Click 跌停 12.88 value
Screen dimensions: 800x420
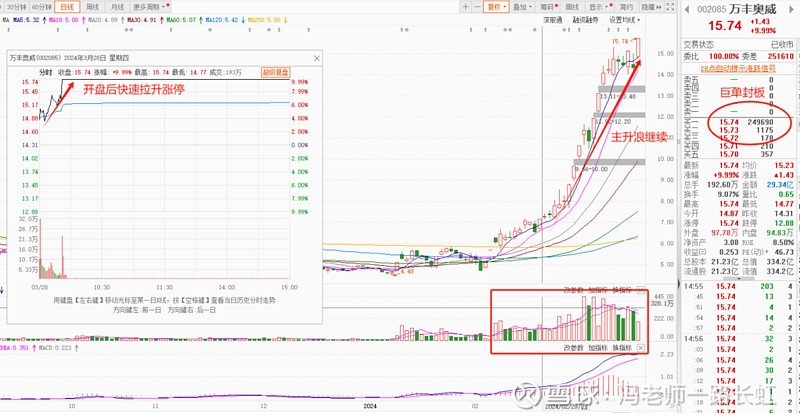pos(784,223)
